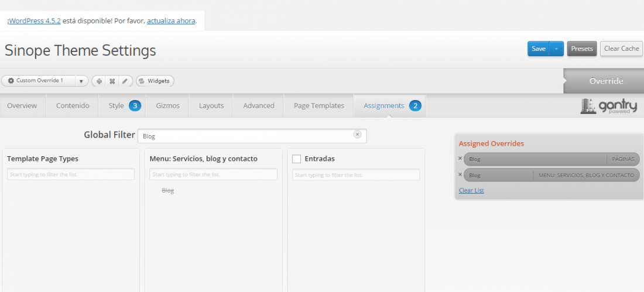This screenshot has height=292, width=644.
Task: Delete the current override with X icon
Action: [x=112, y=81]
